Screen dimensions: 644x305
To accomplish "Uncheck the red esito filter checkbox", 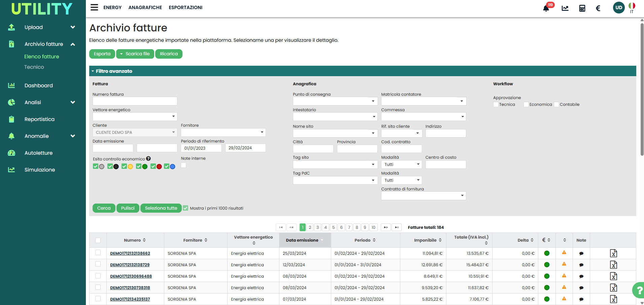I will click(x=153, y=166).
